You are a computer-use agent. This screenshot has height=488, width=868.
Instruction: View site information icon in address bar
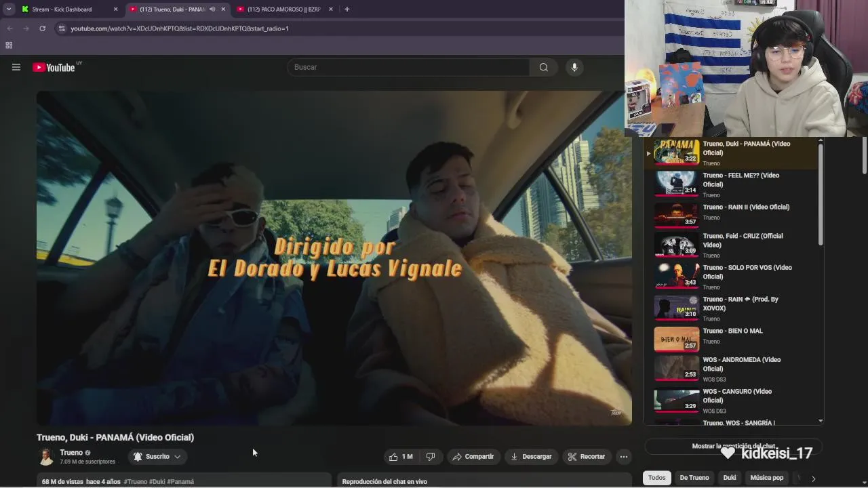click(x=62, y=28)
